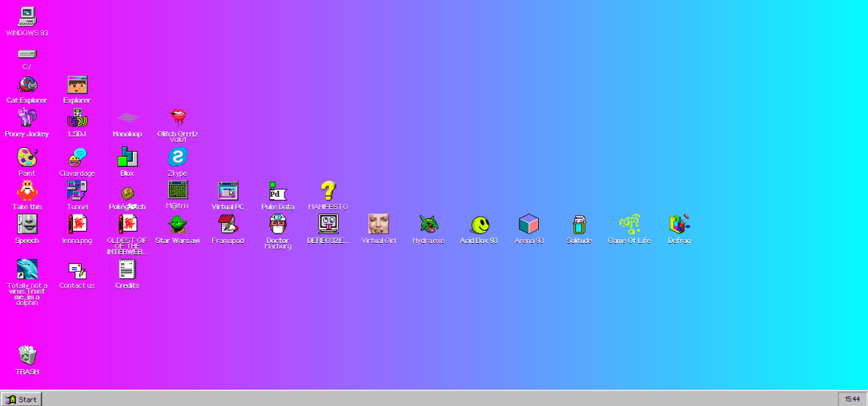Select the Solitude desktop icon

(579, 224)
